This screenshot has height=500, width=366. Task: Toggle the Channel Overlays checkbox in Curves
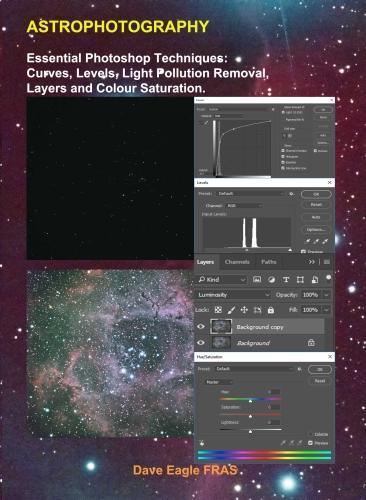pos(283,151)
